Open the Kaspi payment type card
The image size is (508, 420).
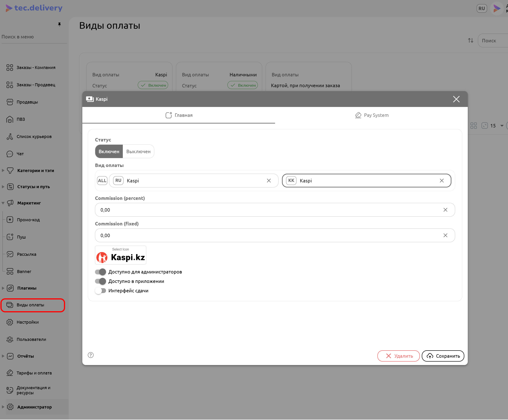pos(129,77)
